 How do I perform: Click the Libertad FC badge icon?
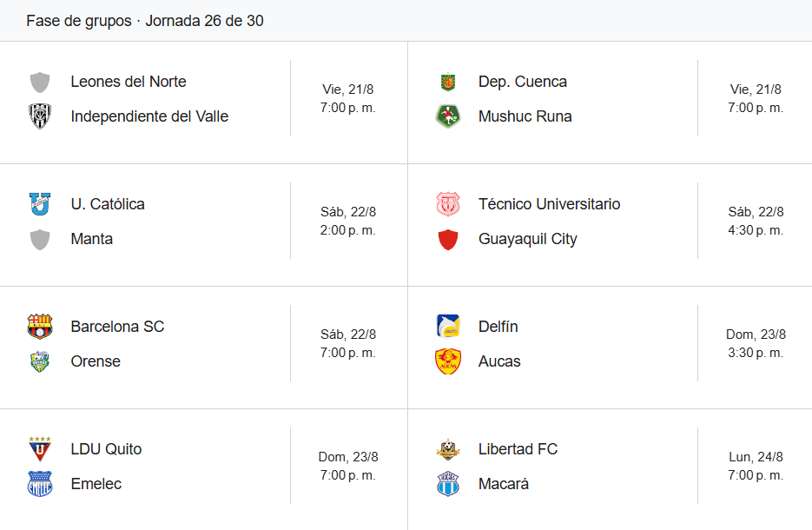[x=448, y=448]
